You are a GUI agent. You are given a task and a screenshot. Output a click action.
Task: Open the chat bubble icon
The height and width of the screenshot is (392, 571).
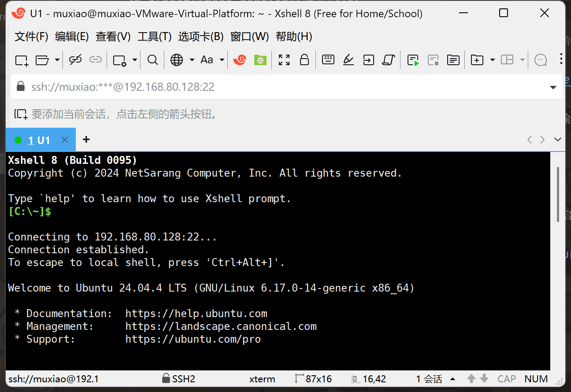coord(541,60)
